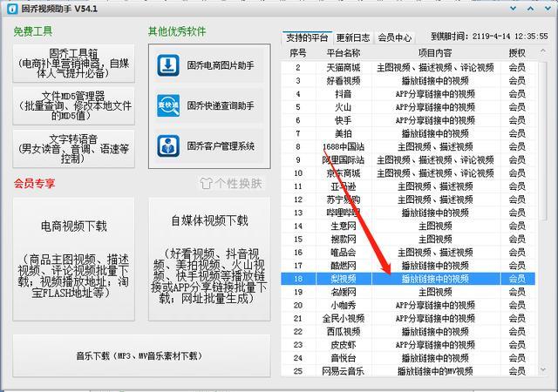Click the 固乔视频助手 app icon in title bar
The height and width of the screenshot is (392, 558).
12,8
